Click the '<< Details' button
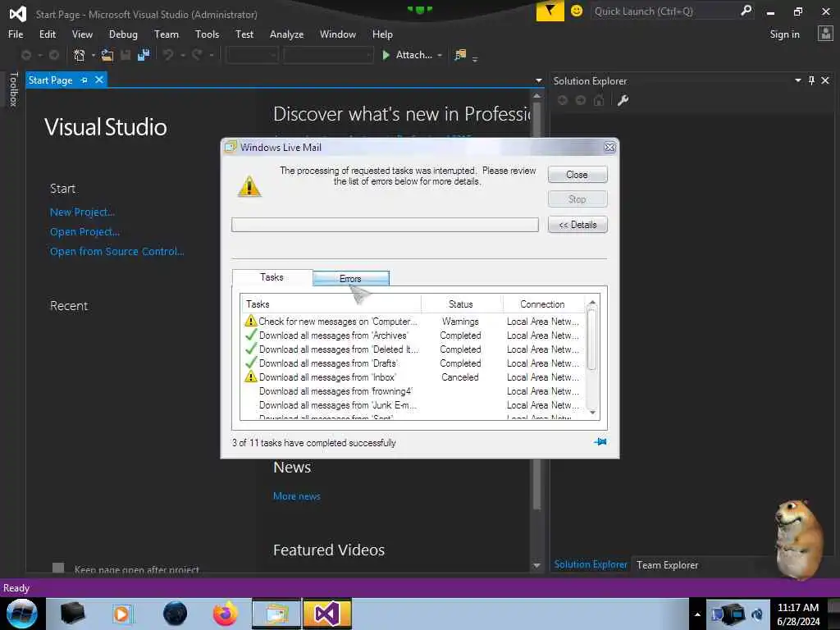This screenshot has width=840, height=630. [577, 225]
